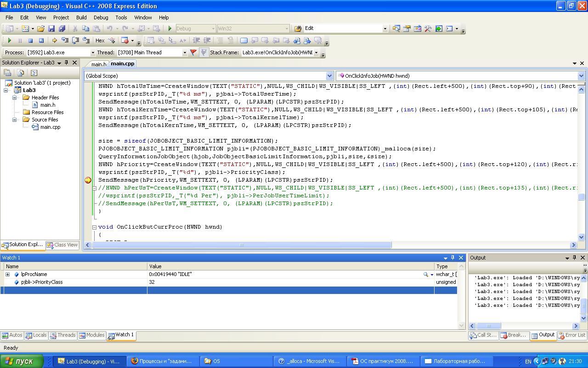Image resolution: width=588 pixels, height=368 pixels.
Task: Click the Show Next Statement arrow icon
Action: pyautogui.click(x=54, y=40)
